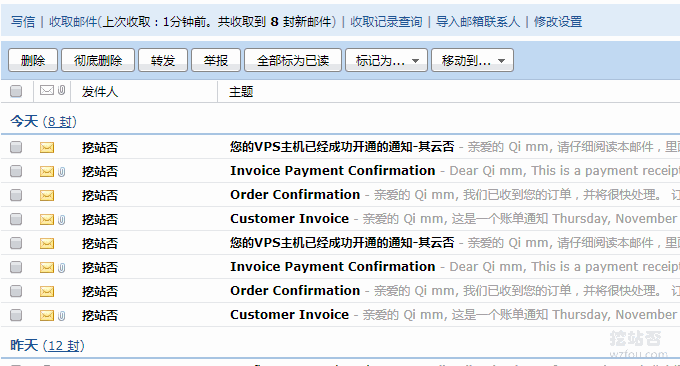
Task: Open first Invoice Payment Confirmation email subject
Action: point(333,171)
